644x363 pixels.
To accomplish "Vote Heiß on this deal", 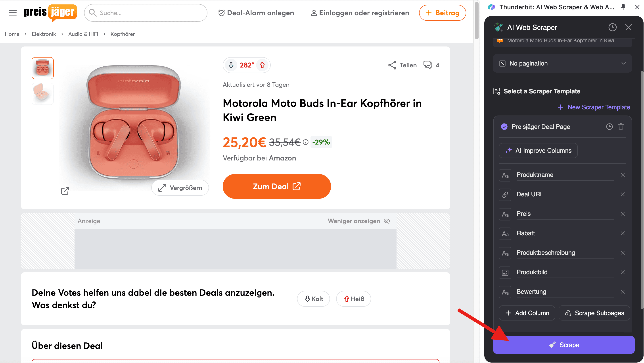I will (x=353, y=299).
